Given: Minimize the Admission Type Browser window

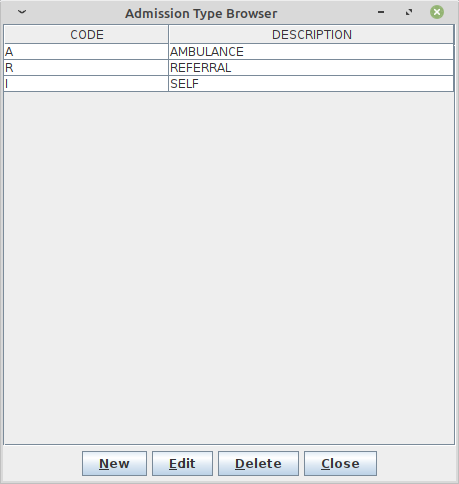Looking at the screenshot, I should coord(381,12).
